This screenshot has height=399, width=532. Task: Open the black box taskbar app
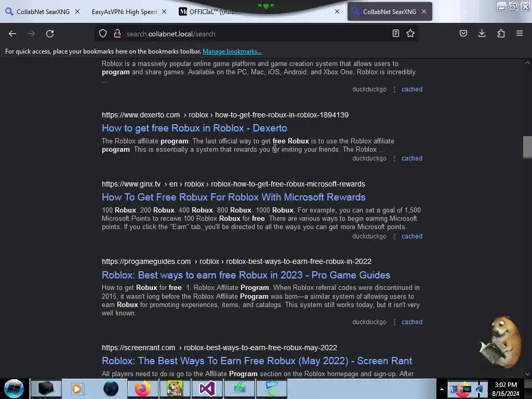(46, 389)
